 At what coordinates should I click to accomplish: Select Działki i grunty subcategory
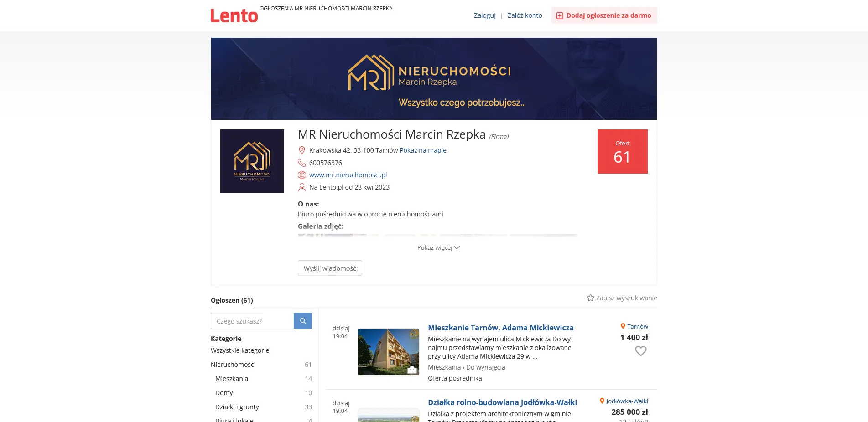tap(237, 407)
